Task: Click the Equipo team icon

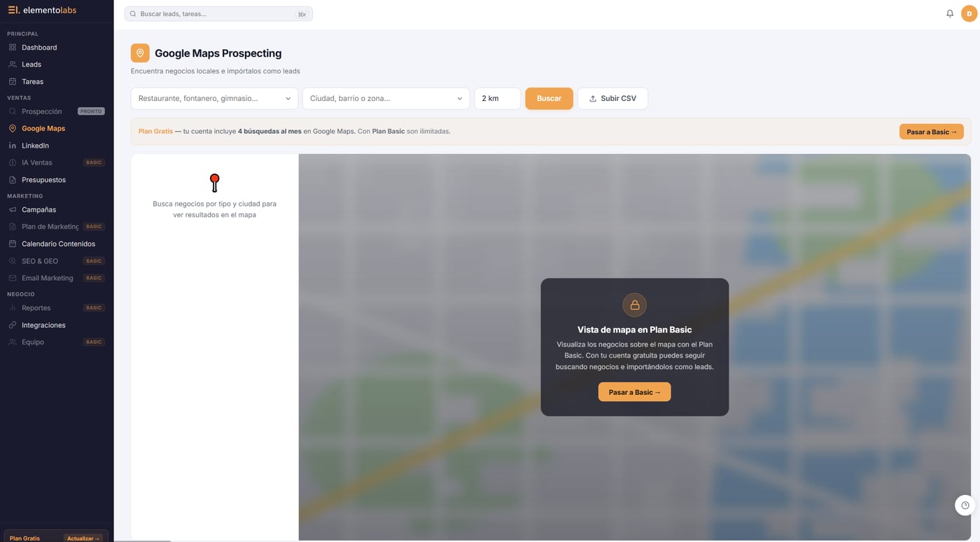Action: click(13, 342)
